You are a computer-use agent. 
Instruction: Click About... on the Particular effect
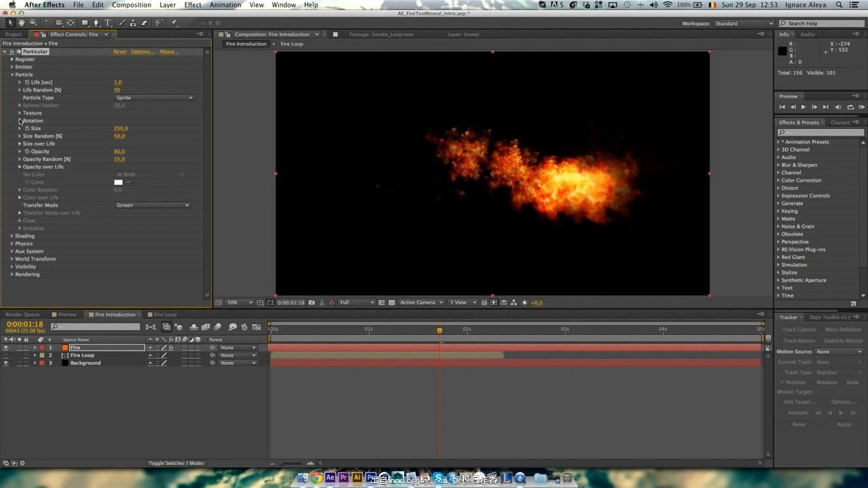(x=169, y=52)
